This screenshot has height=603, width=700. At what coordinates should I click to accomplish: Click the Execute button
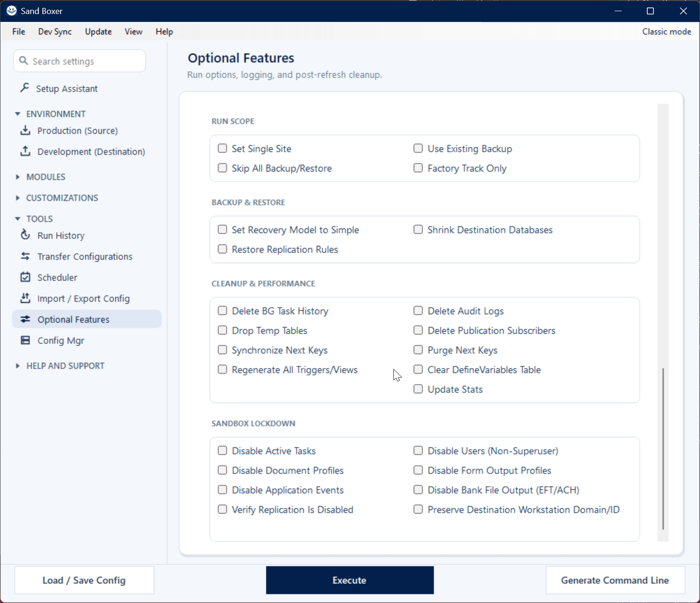click(350, 580)
